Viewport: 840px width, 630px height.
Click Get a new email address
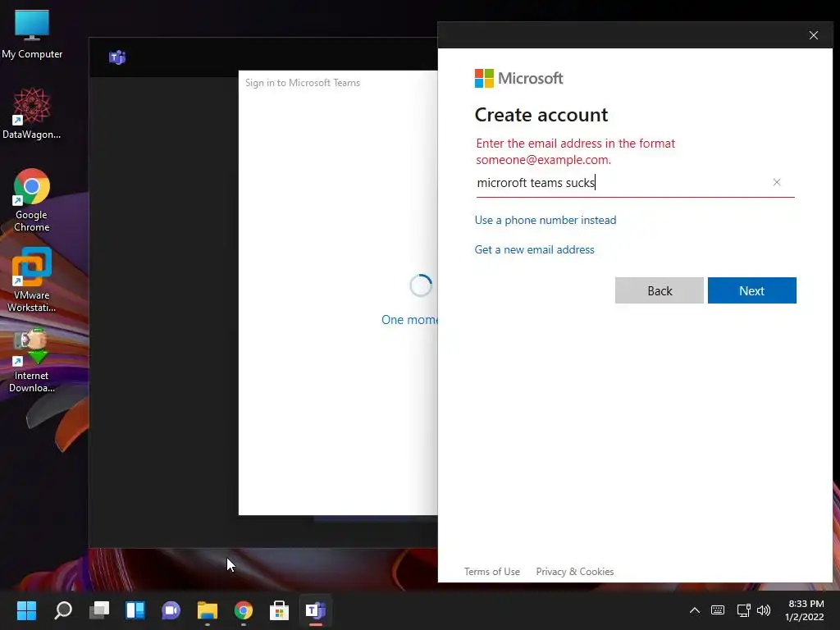[535, 249]
